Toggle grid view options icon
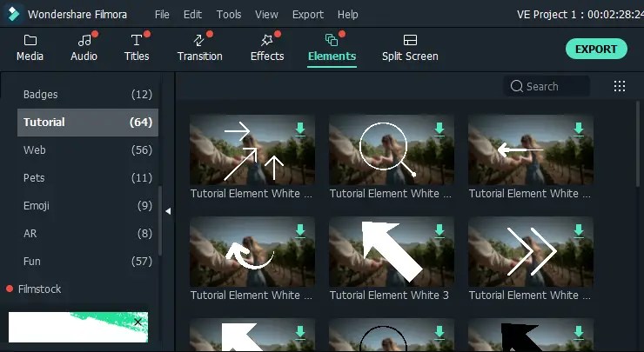Screen dimensions: 644x352 click(x=620, y=86)
